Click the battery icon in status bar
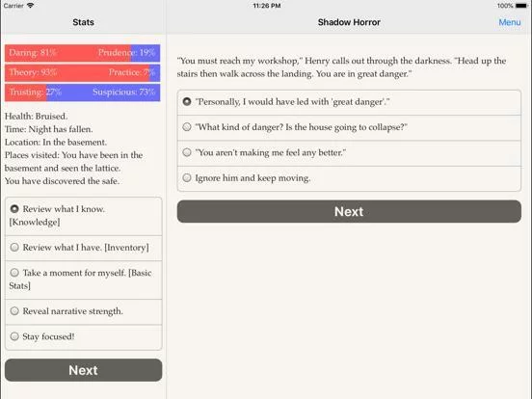Image resolution: width=532 pixels, height=399 pixels. click(521, 6)
